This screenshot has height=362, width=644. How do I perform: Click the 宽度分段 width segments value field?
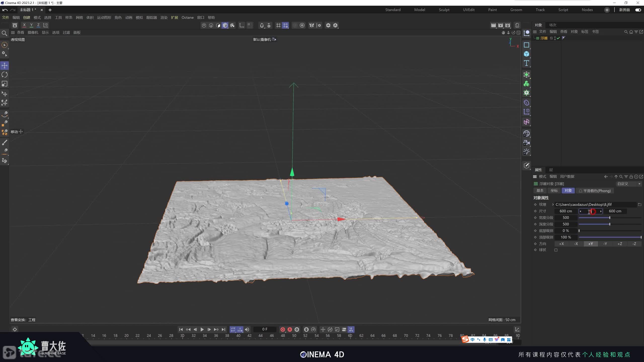pyautogui.click(x=566, y=217)
